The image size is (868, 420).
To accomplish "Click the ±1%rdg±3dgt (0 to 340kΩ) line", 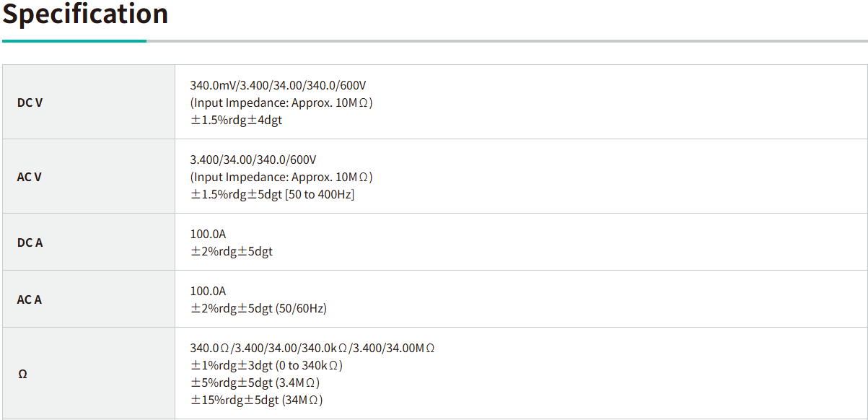I will tap(266, 365).
